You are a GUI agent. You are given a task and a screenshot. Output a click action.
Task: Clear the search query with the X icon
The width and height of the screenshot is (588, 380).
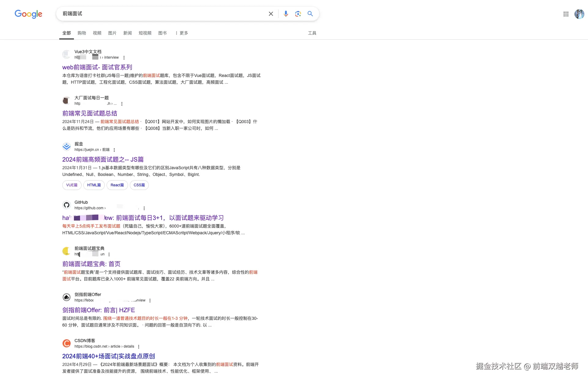(x=271, y=13)
